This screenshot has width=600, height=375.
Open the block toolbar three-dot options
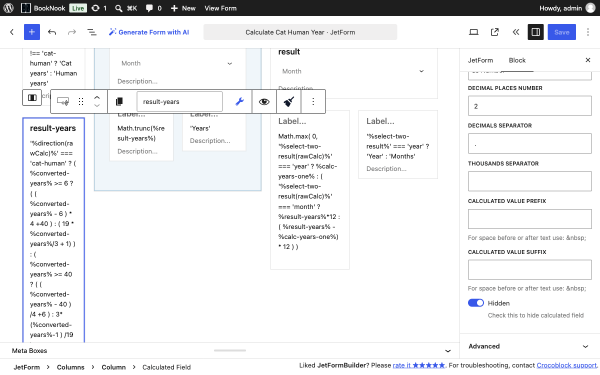click(313, 101)
